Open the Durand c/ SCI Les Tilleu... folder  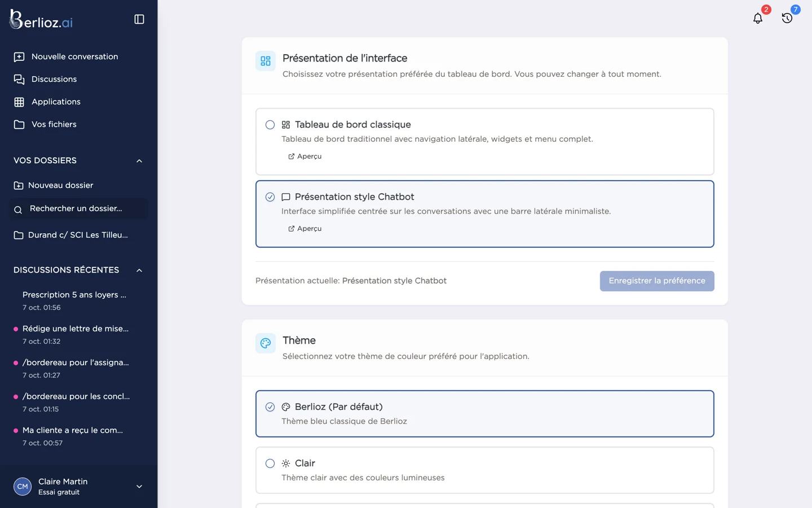pos(79,235)
